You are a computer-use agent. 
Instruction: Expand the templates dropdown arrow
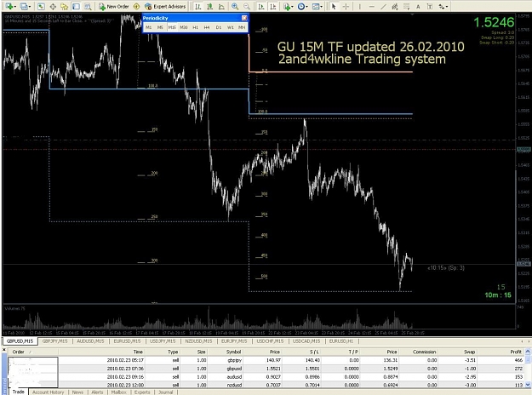pos(321,7)
